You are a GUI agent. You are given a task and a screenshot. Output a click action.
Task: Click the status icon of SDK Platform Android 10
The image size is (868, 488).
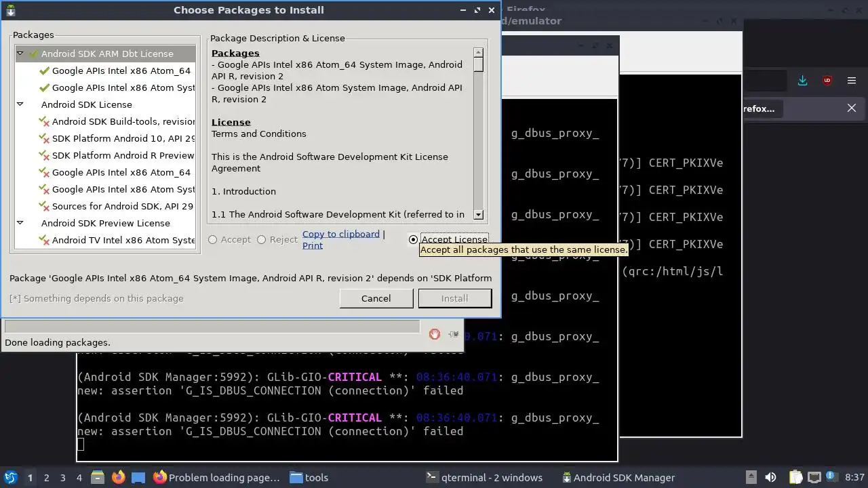(44, 138)
